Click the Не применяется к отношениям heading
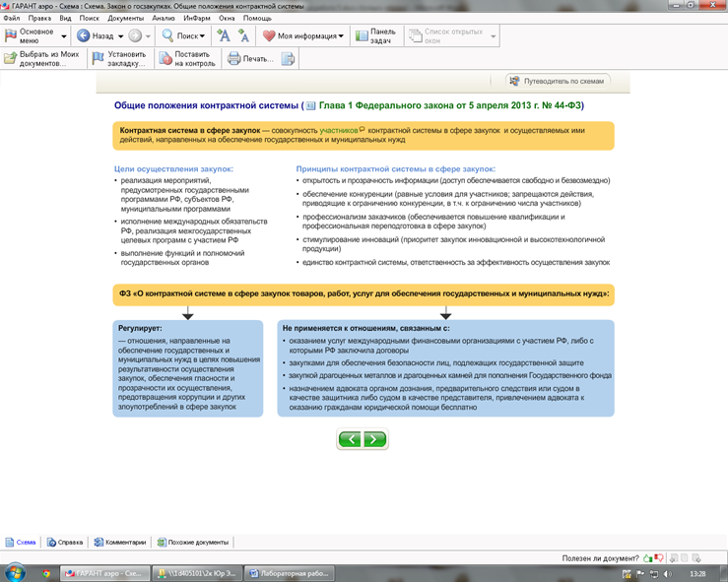 tap(365, 328)
